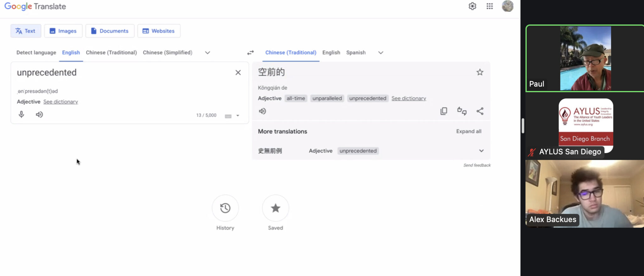Click the More translations heading
This screenshot has height=276, width=644.
click(x=283, y=131)
